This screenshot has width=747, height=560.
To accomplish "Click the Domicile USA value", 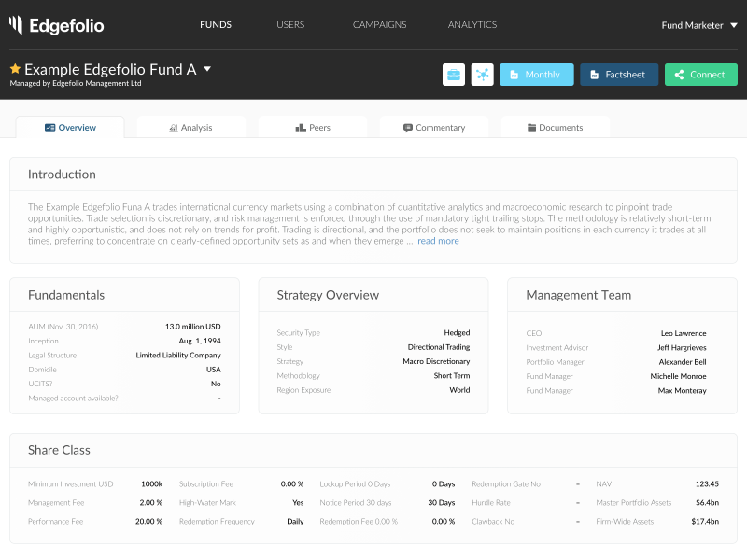I will click(214, 370).
